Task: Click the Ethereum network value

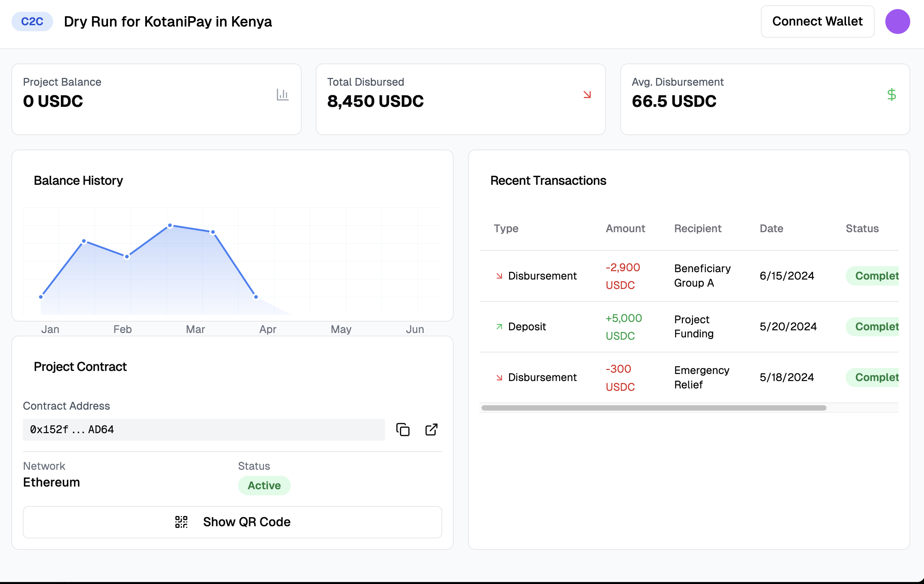Action: [x=51, y=483]
